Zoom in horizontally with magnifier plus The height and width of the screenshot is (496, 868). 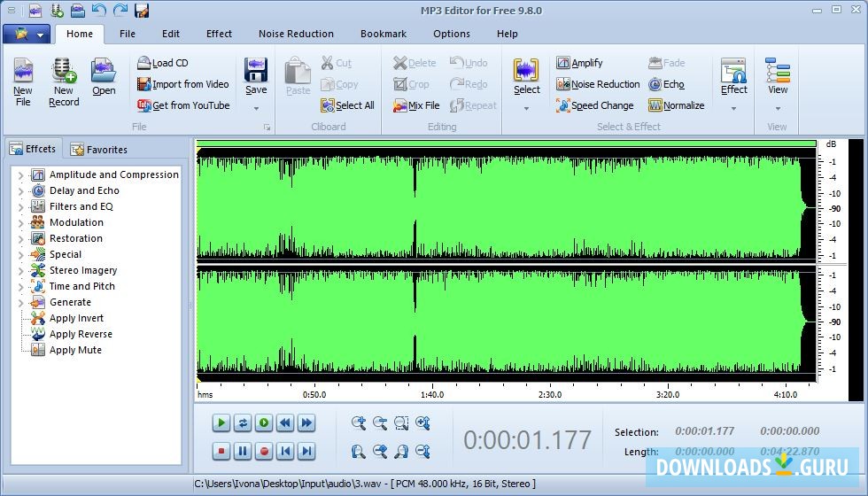tap(358, 423)
